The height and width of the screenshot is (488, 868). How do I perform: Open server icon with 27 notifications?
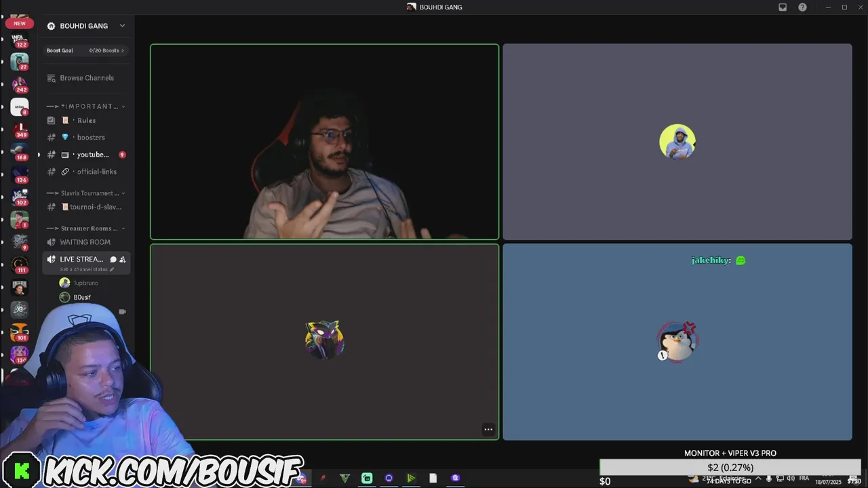point(19,62)
